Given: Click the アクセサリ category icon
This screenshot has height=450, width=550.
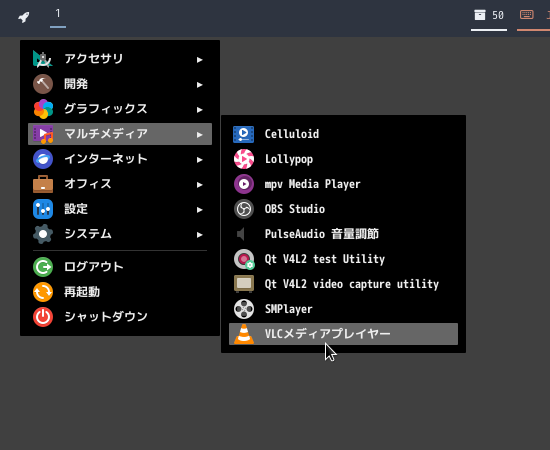Looking at the screenshot, I should click(42, 59).
